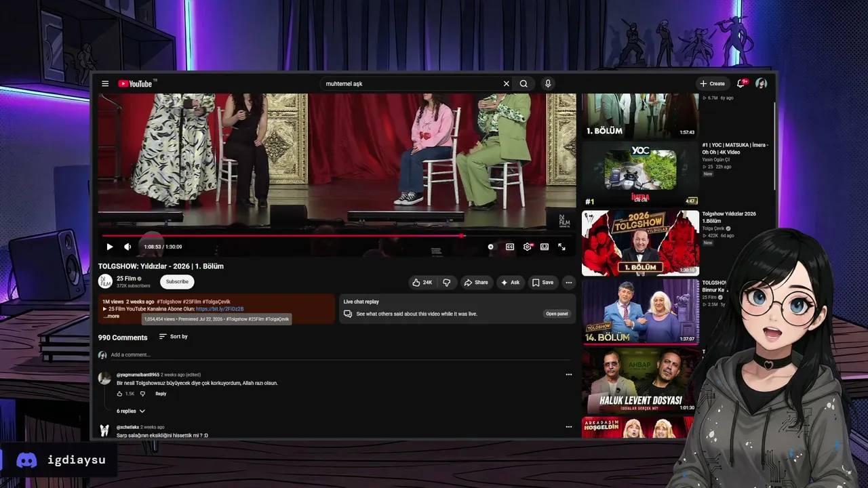Open the Ask AI button
The height and width of the screenshot is (488, 868).
(511, 283)
